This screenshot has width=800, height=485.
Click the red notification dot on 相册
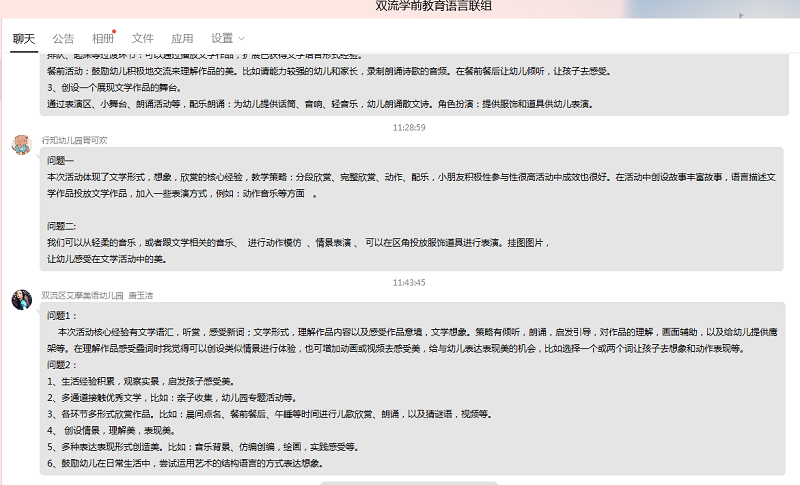[115, 31]
